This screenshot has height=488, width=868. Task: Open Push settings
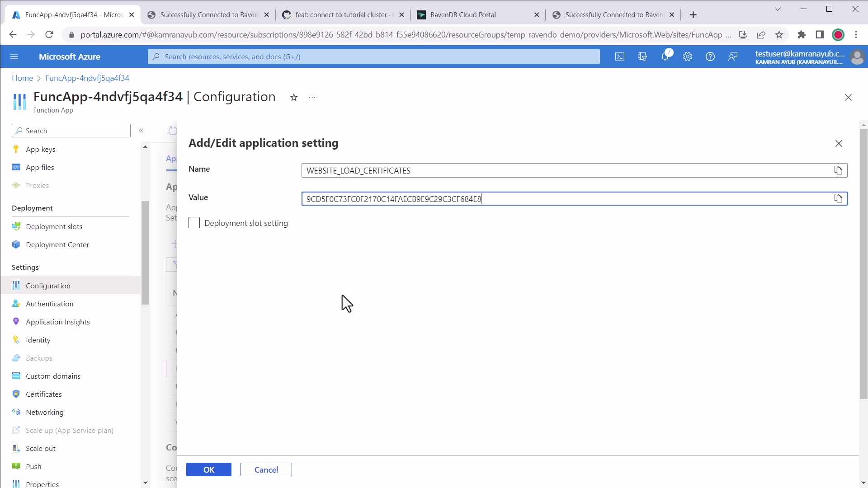point(33,466)
